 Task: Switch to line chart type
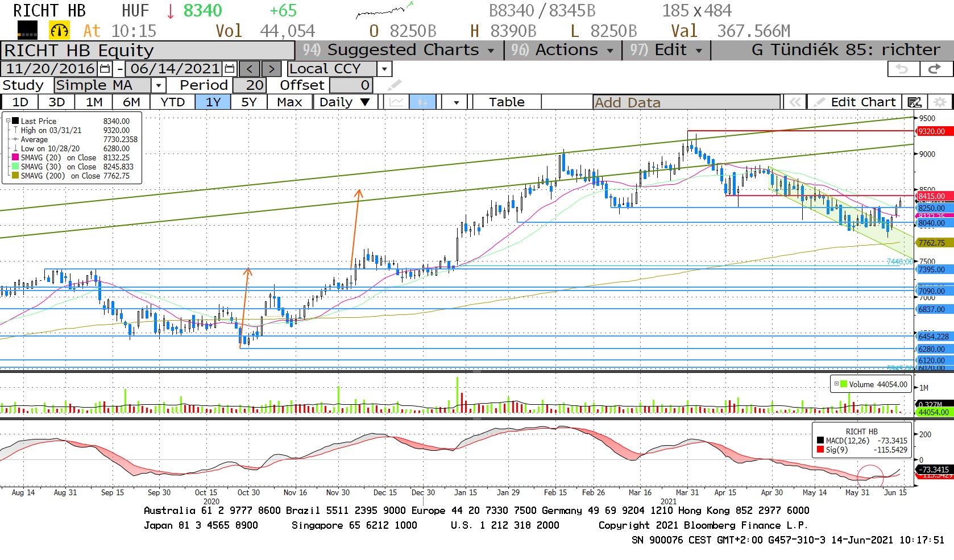pyautogui.click(x=397, y=102)
